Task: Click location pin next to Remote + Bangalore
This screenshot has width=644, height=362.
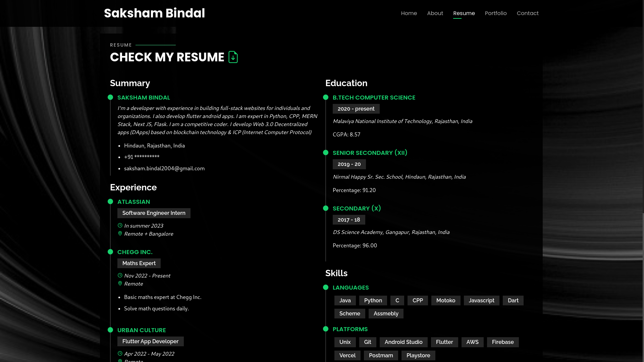Action: [120, 234]
